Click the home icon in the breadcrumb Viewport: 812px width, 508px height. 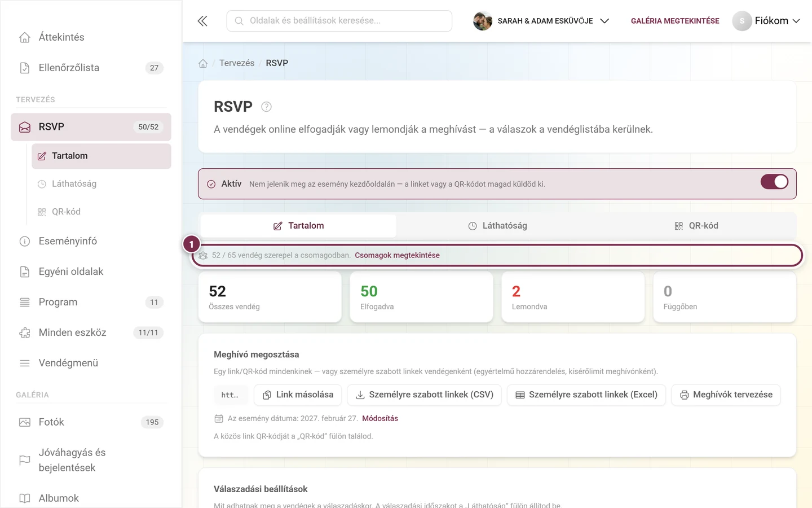203,63
